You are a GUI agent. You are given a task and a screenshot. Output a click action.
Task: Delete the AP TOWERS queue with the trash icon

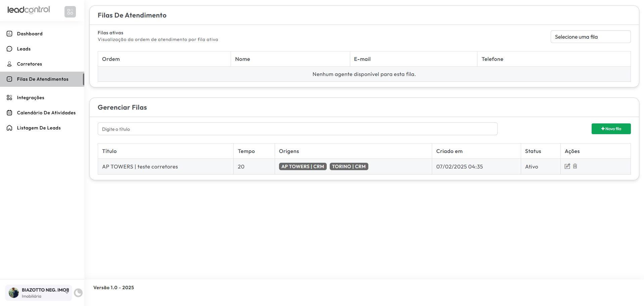pos(575,166)
